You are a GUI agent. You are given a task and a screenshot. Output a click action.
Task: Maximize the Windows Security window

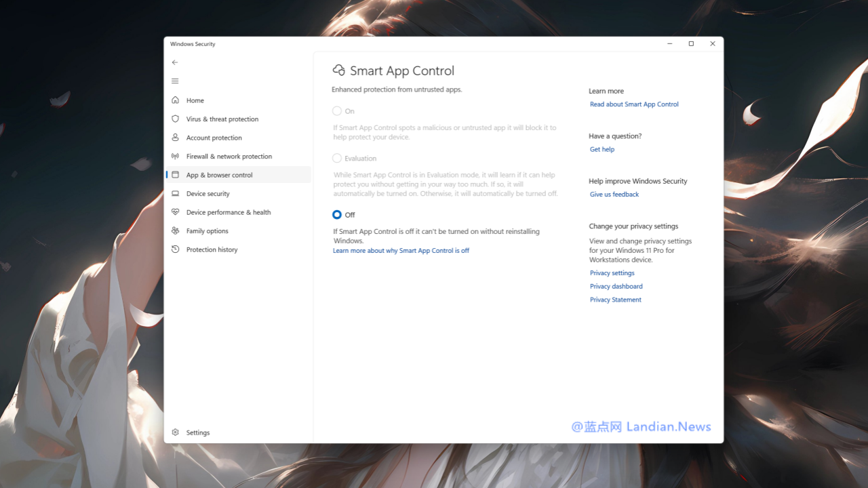click(691, 44)
